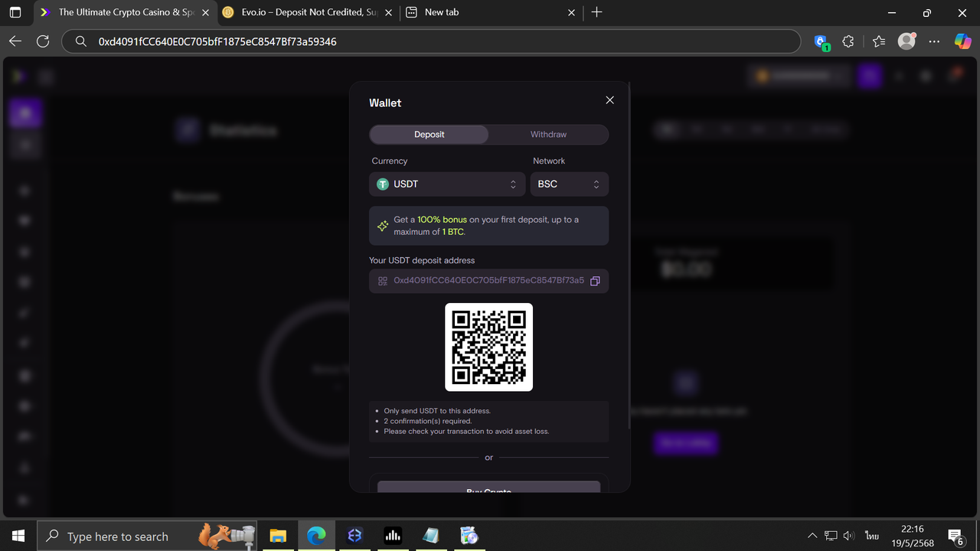The width and height of the screenshot is (980, 551).
Task: Select the Deposit tab
Action: point(429,135)
